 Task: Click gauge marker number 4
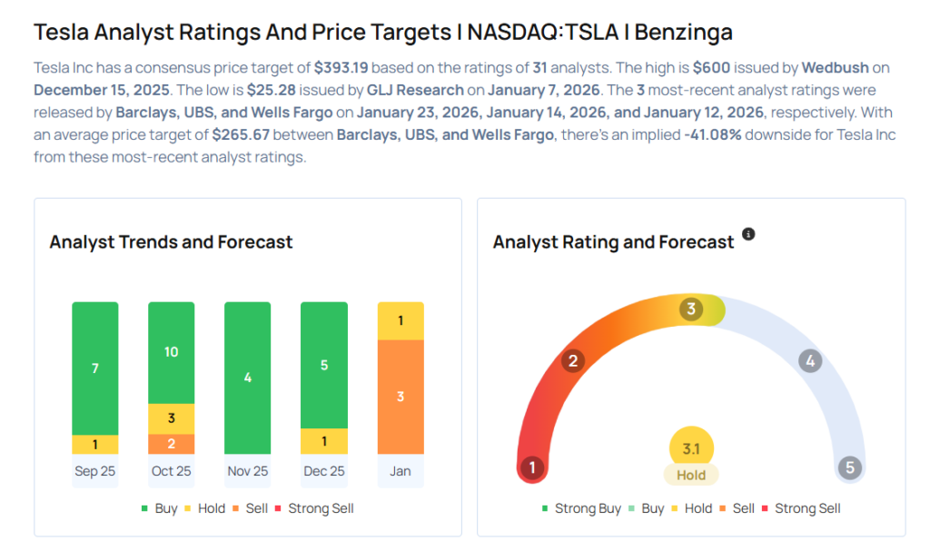point(809,361)
